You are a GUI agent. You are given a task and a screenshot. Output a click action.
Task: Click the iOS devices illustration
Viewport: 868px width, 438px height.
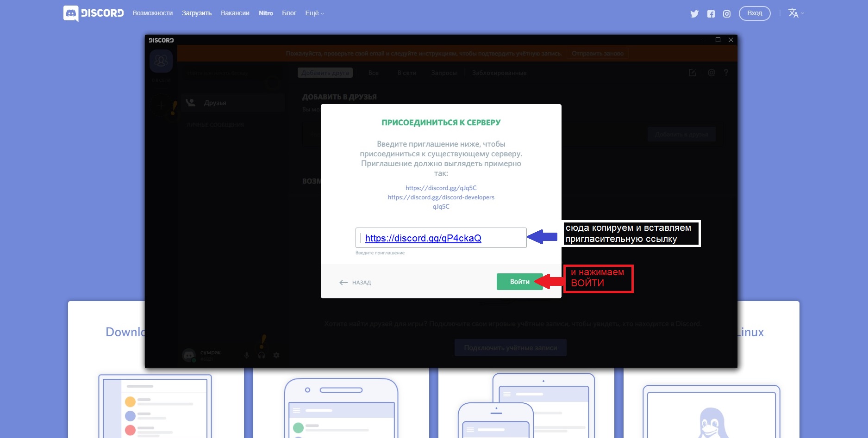[526, 406]
